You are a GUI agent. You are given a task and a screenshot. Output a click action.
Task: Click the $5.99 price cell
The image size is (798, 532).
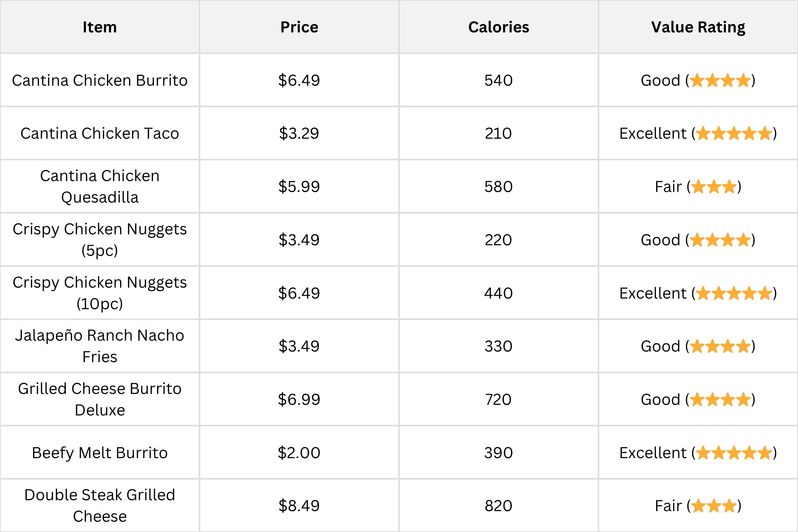point(299,187)
